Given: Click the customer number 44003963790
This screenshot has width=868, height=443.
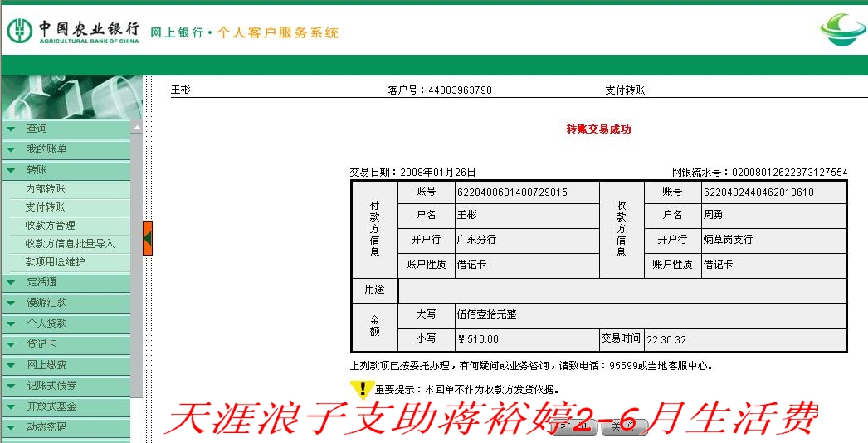Looking at the screenshot, I should pos(460,90).
